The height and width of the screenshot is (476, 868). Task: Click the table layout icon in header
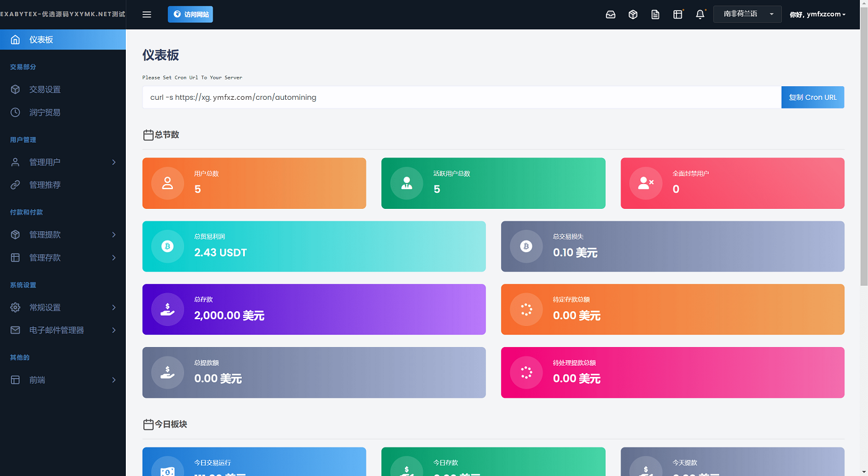coord(678,14)
